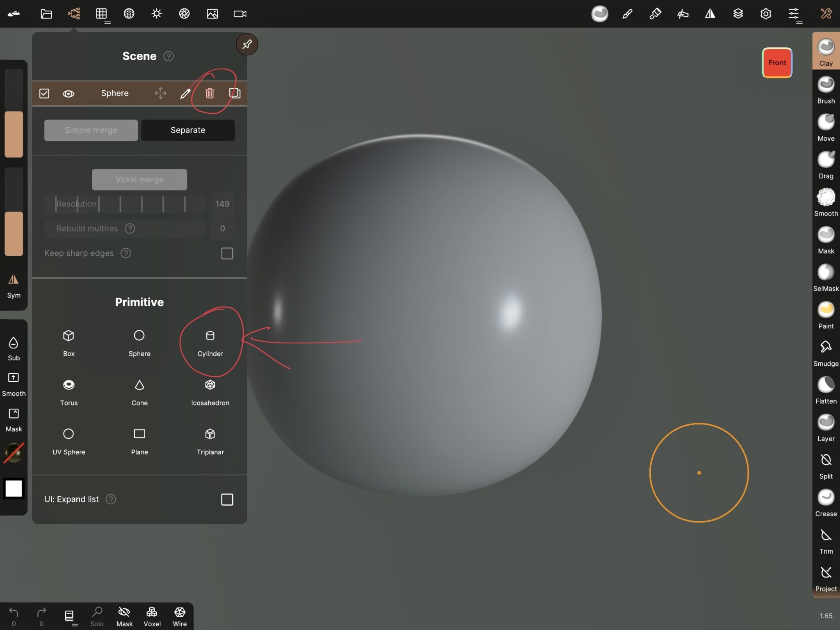Click Voxel merge button
This screenshot has width=840, height=630.
[139, 179]
